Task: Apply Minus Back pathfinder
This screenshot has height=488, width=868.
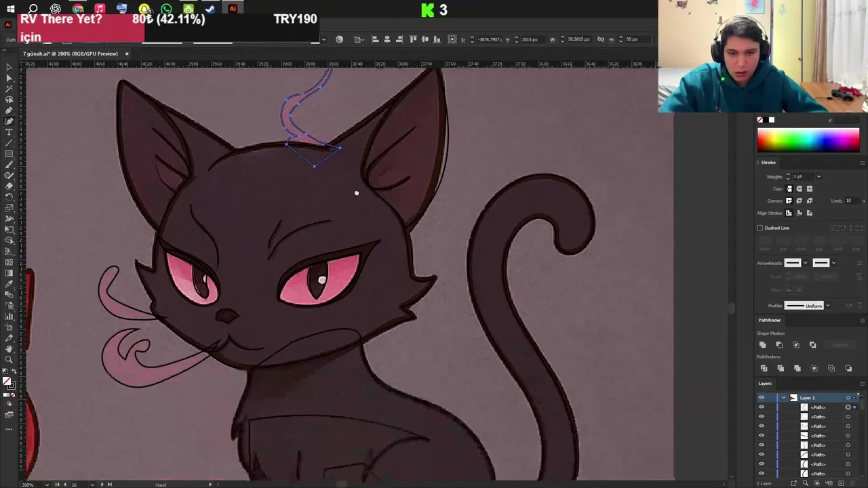Action: (x=848, y=368)
